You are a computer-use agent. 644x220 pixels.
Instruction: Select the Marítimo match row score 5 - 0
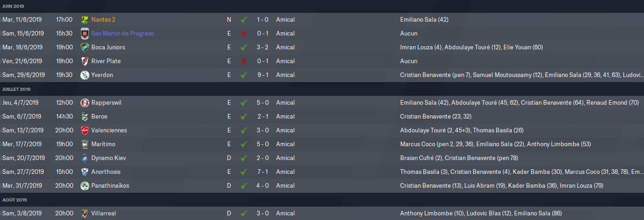click(263, 144)
